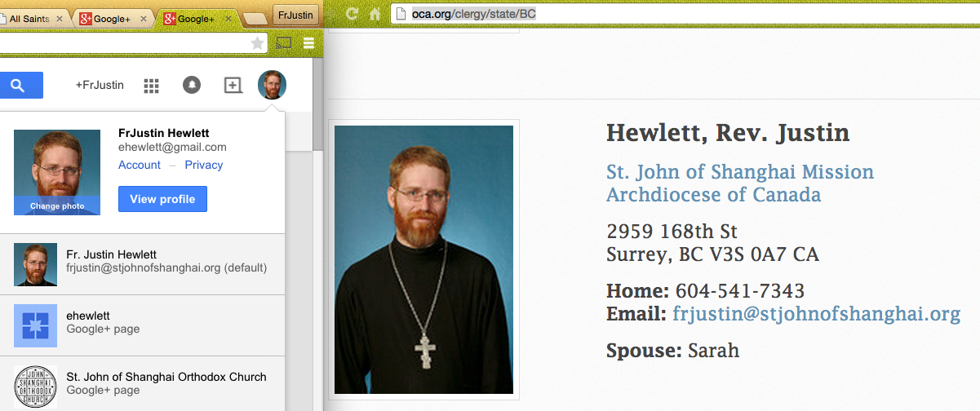Go to home page in right browser
The height and width of the screenshot is (411, 980).
tap(375, 14)
